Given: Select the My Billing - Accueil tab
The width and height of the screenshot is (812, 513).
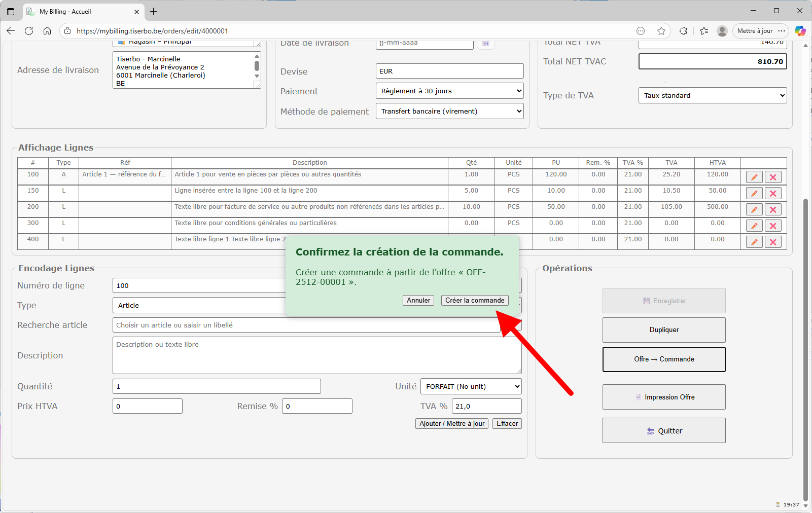Looking at the screenshot, I should (81, 12).
